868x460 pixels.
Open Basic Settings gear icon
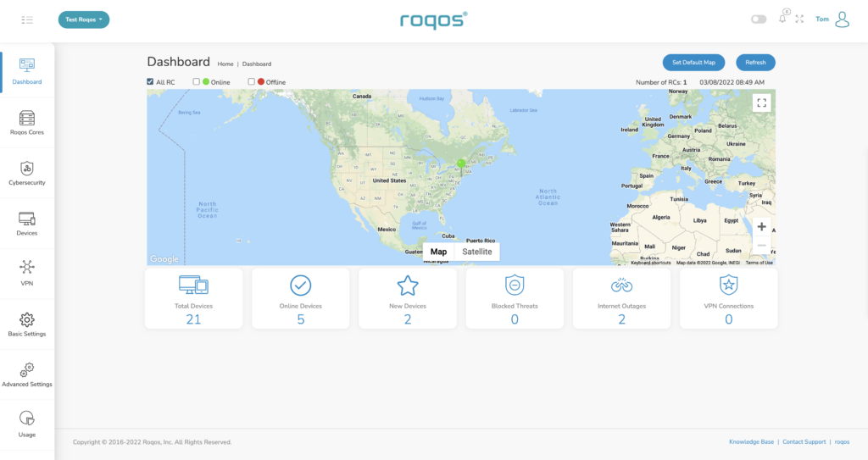pos(26,320)
